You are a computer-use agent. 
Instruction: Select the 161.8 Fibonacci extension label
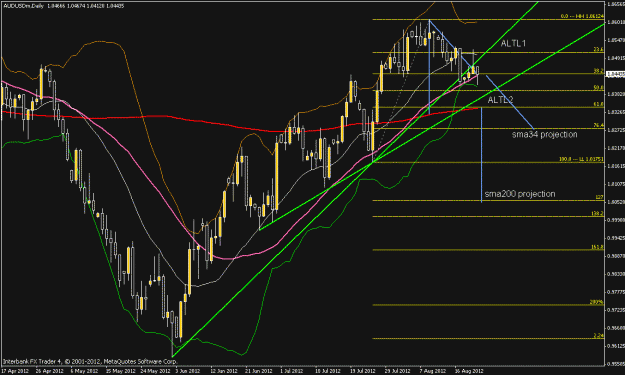[x=597, y=247]
